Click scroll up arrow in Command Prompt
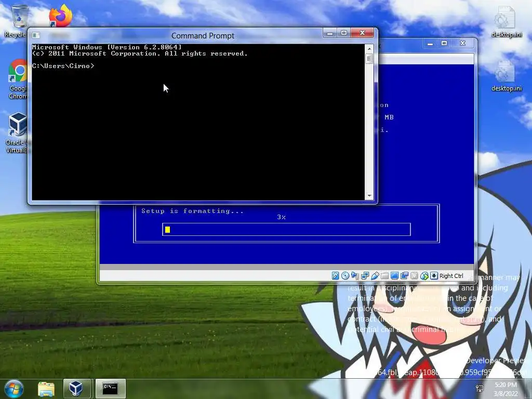The height and width of the screenshot is (399, 532). point(369,48)
